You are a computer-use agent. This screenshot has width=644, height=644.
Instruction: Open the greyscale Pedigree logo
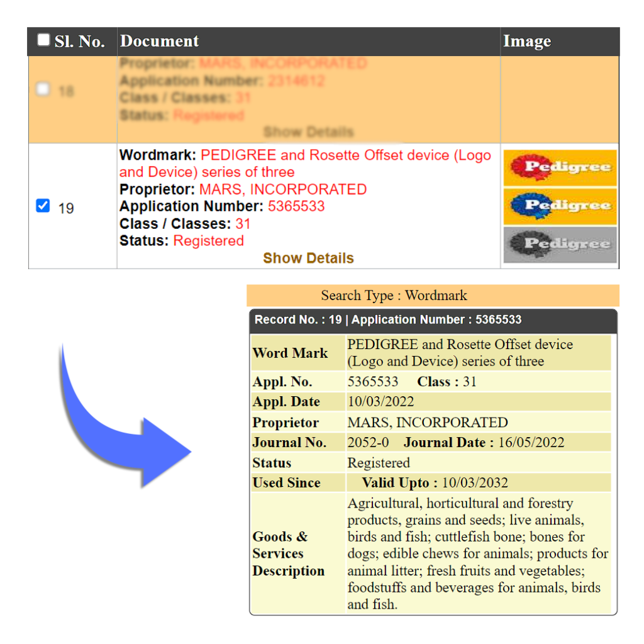tap(560, 244)
